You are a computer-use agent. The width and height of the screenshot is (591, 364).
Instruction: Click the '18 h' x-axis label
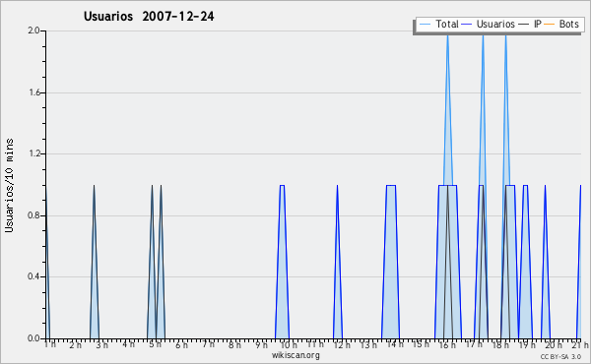point(500,344)
